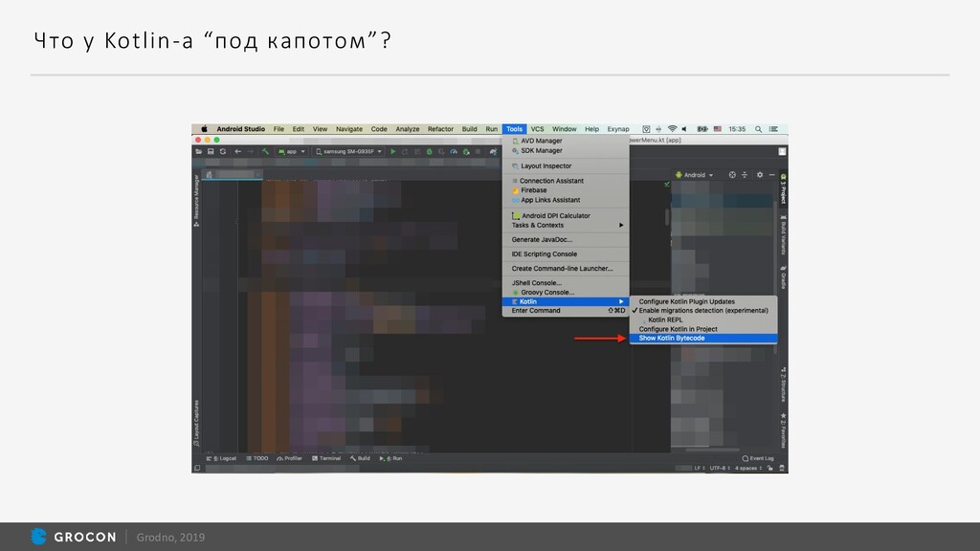Image resolution: width=980 pixels, height=551 pixels.
Task: Open Project panel gear settings
Action: point(759,175)
